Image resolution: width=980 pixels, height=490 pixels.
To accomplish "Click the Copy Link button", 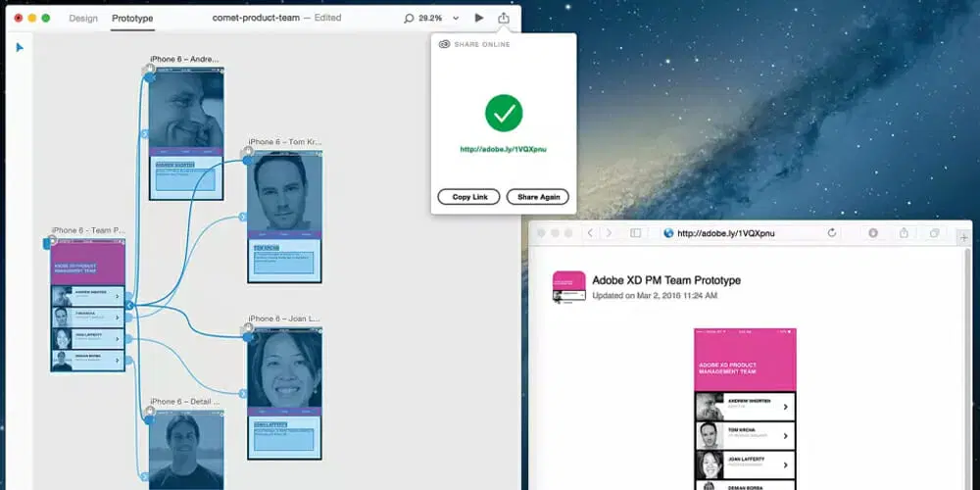I will [x=468, y=197].
